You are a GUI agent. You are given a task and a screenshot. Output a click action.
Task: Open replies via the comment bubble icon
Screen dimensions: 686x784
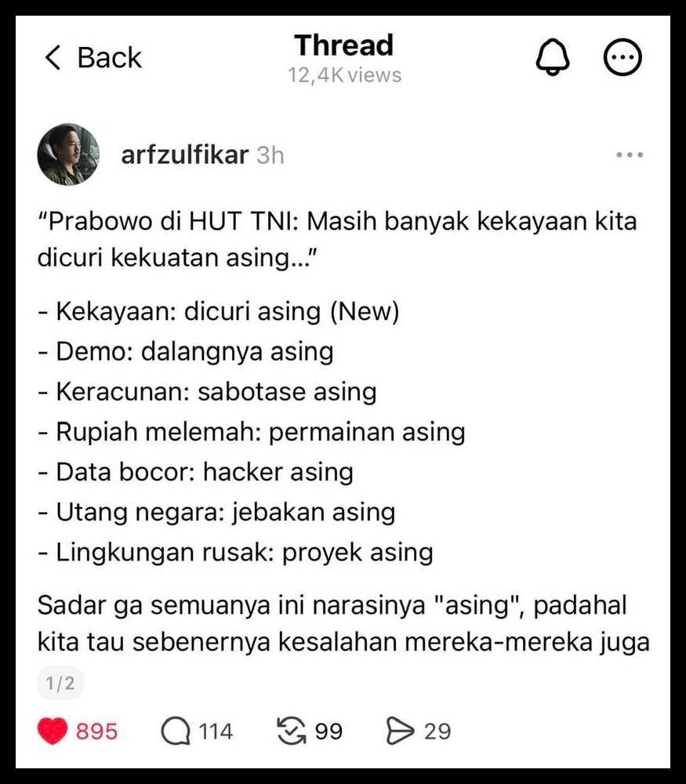(x=176, y=731)
